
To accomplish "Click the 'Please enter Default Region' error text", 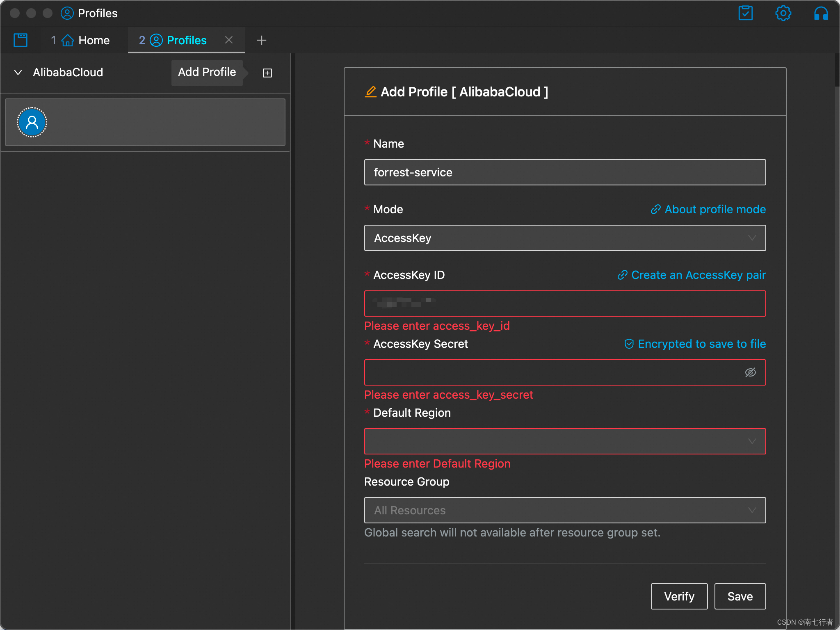I will [x=437, y=463].
